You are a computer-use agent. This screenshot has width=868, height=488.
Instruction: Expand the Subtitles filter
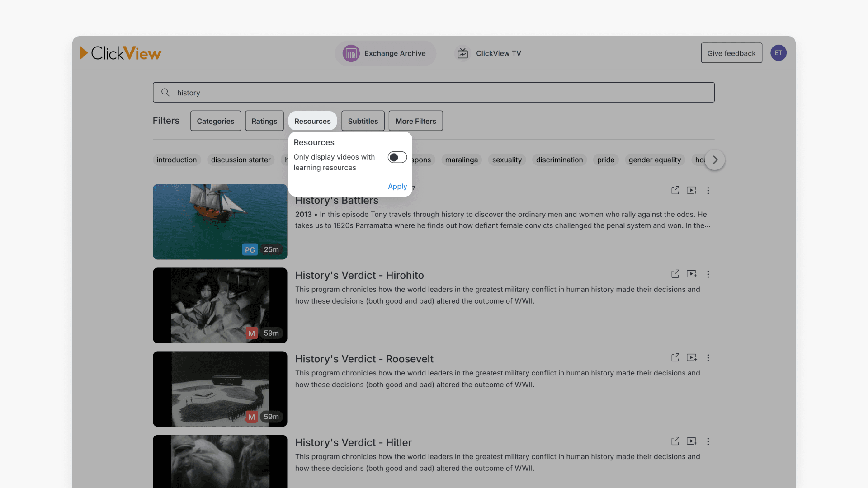tap(363, 121)
